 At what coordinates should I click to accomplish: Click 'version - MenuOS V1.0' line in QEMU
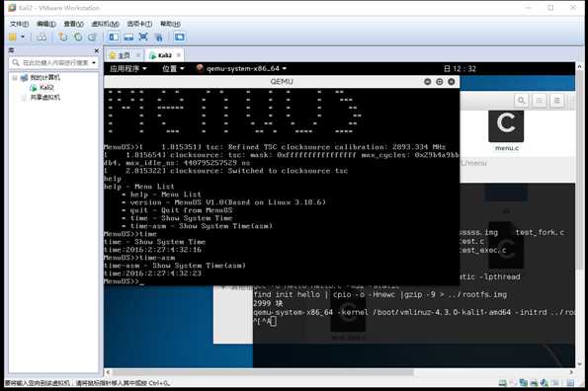[x=224, y=202]
